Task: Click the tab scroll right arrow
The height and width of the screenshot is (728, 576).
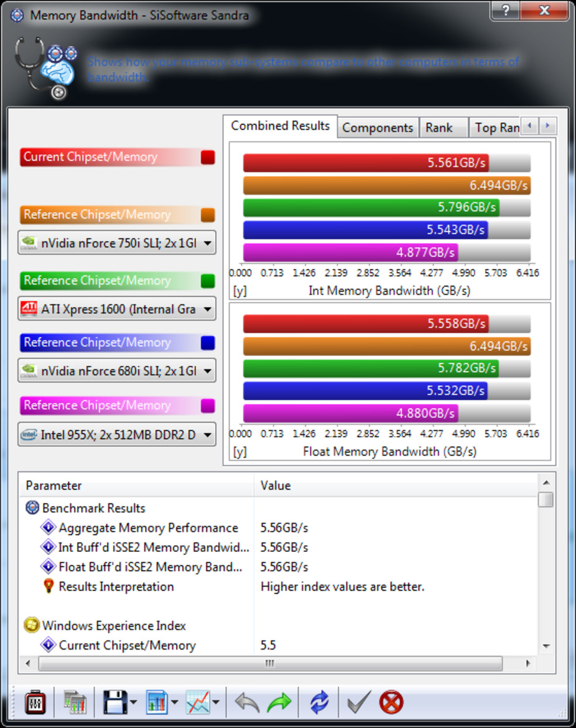Action: pyautogui.click(x=547, y=126)
